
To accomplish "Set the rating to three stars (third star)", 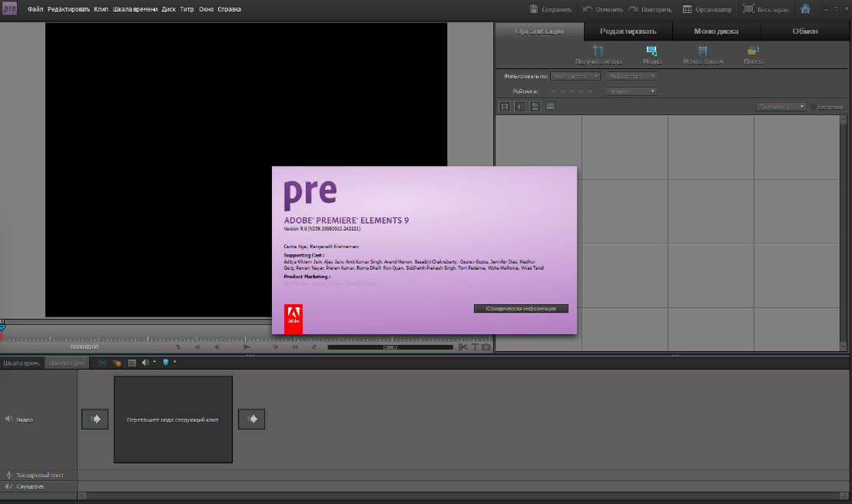I will coord(572,91).
